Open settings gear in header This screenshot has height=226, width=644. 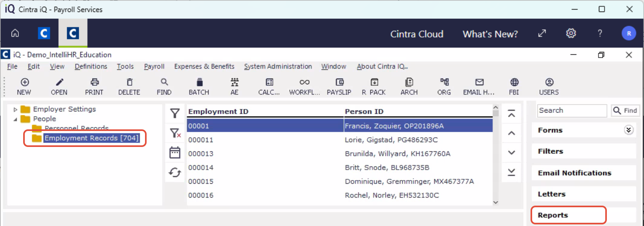point(571,33)
